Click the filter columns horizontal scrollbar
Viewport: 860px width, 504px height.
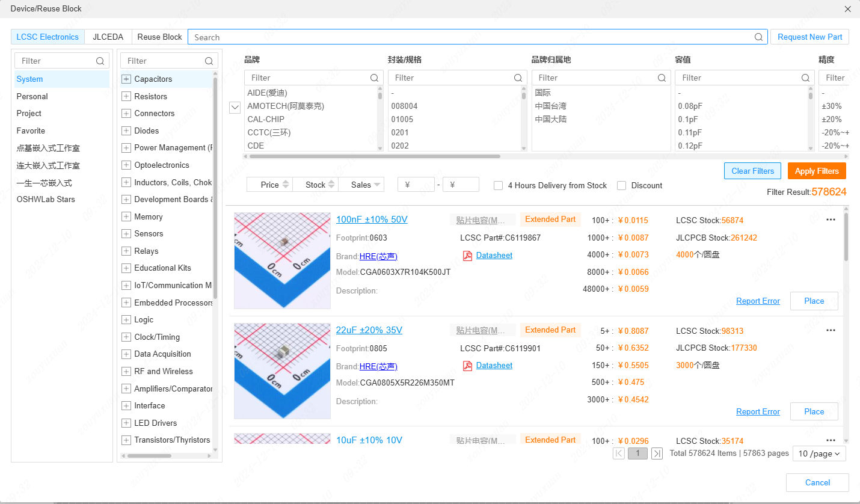tap(375, 156)
